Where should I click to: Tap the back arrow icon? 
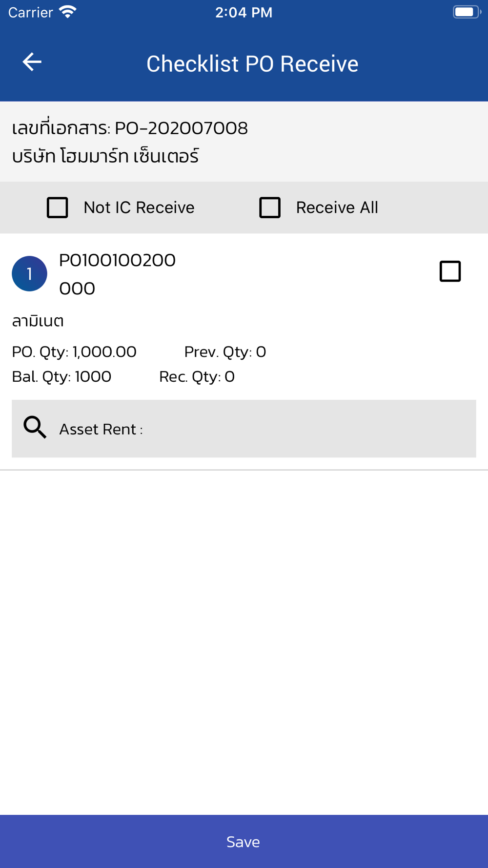point(32,62)
